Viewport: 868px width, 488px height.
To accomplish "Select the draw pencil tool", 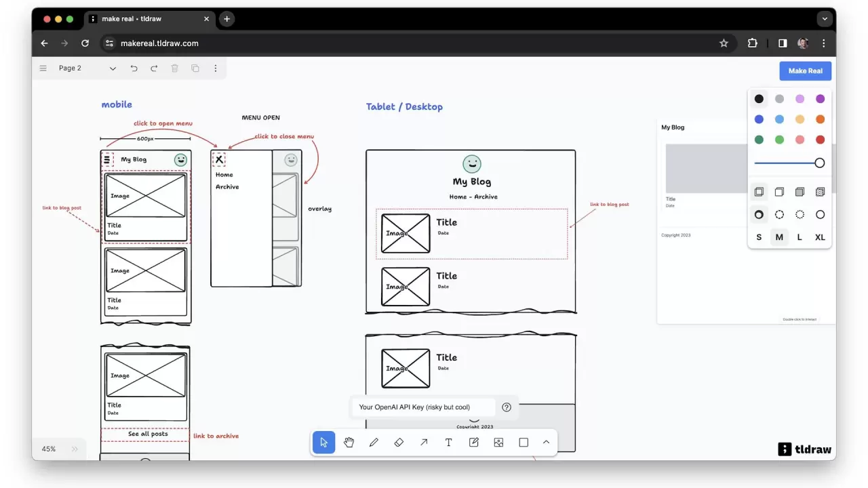I will click(374, 443).
